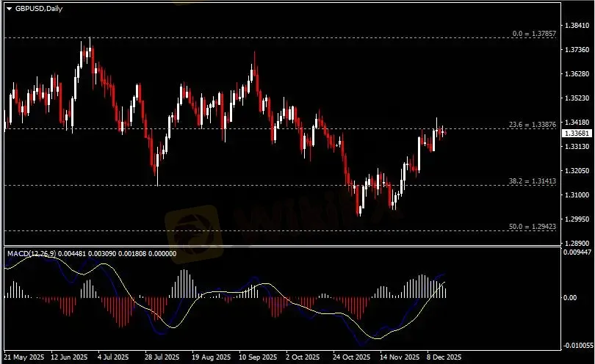Click the 4 Jul 2025 date label
Viewport: 595px width, 364px height.
(x=113, y=357)
